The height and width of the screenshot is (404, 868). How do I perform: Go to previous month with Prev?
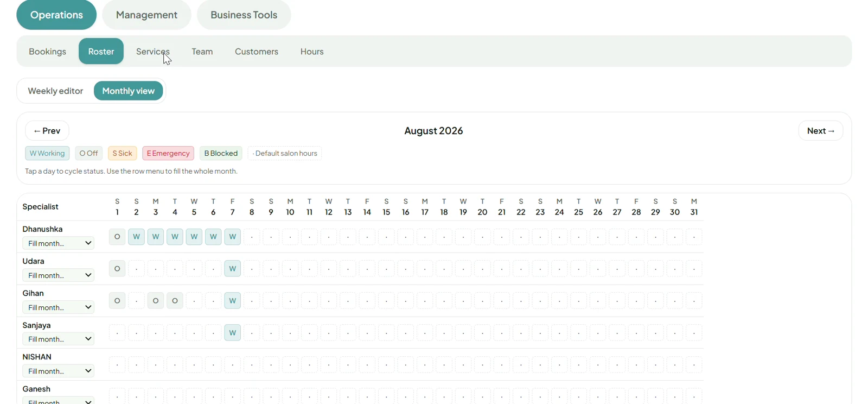pyautogui.click(x=47, y=131)
